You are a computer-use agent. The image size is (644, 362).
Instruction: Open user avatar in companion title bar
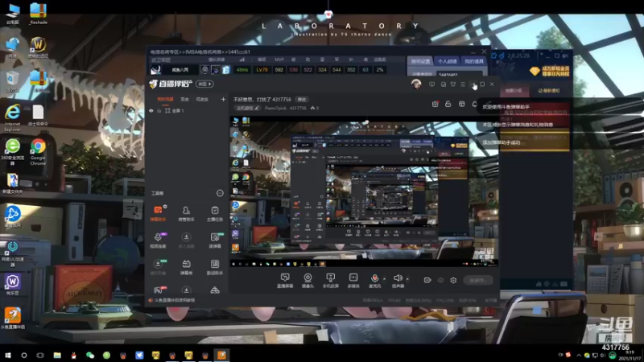tap(416, 84)
